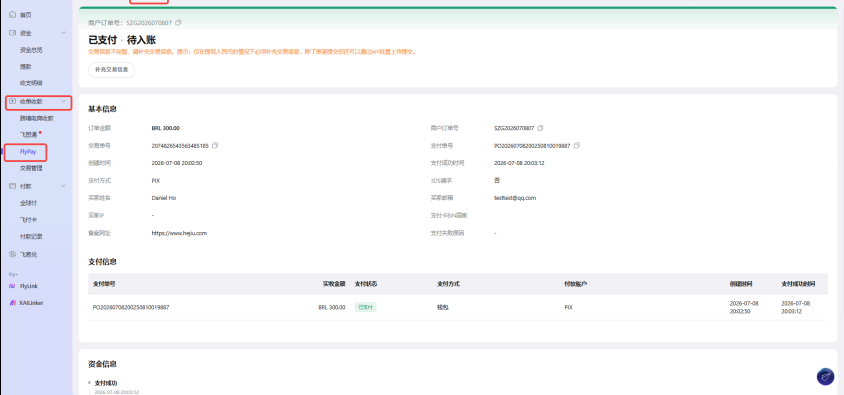The width and height of the screenshot is (844, 395).
Task: Open XAILinker via its sidebar icon
Action: [x=13, y=303]
